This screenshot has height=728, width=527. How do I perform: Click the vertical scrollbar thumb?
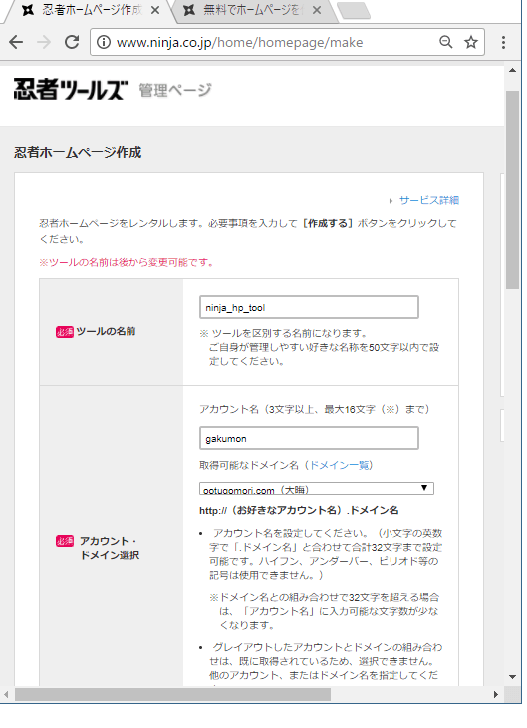(512, 189)
